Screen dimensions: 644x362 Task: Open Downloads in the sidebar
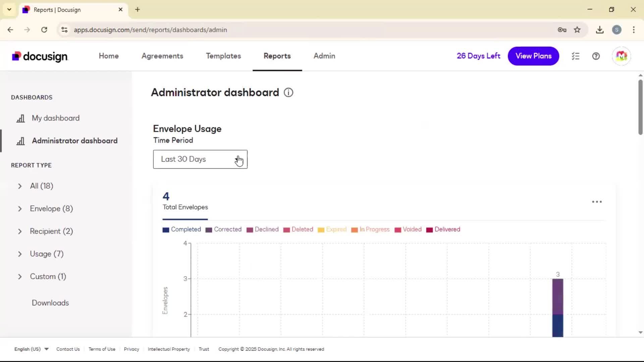pos(50,303)
